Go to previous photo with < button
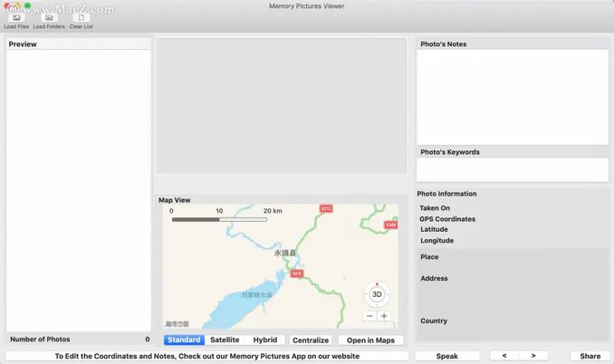Screen dimensions: 614x364 click(504, 356)
